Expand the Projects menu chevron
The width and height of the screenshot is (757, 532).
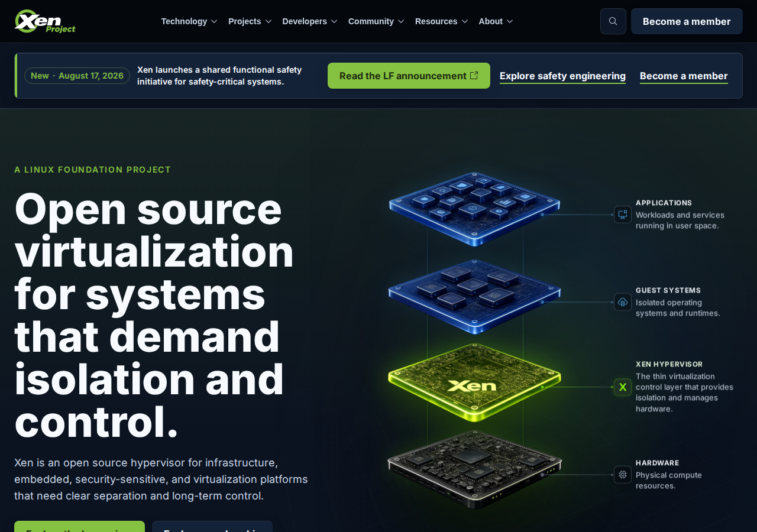[268, 21]
